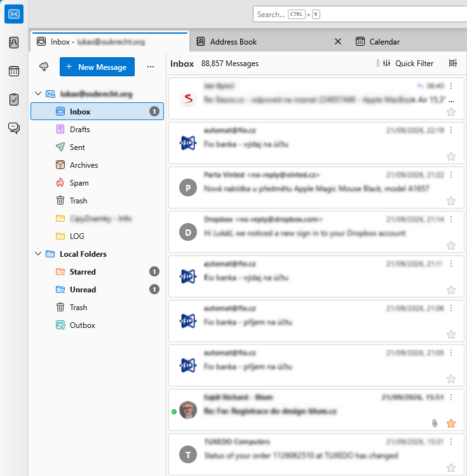Close the Address Book tab
The height and width of the screenshot is (476, 467).
(x=338, y=41)
